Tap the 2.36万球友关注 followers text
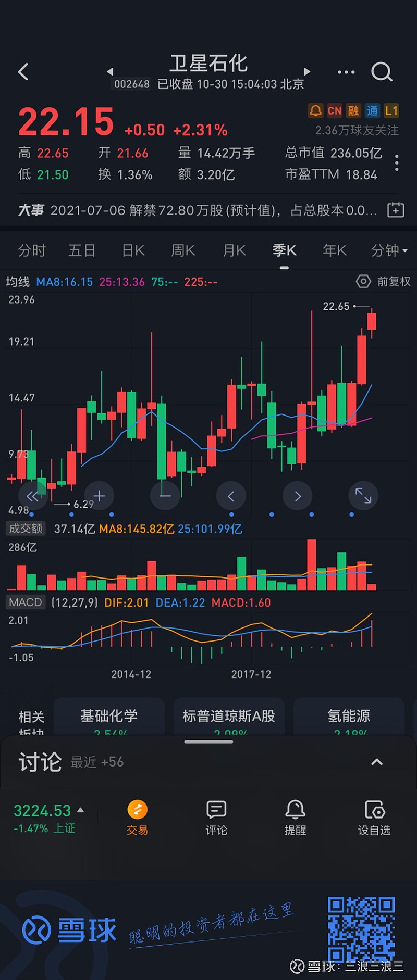The height and width of the screenshot is (980, 417). pyautogui.click(x=357, y=130)
